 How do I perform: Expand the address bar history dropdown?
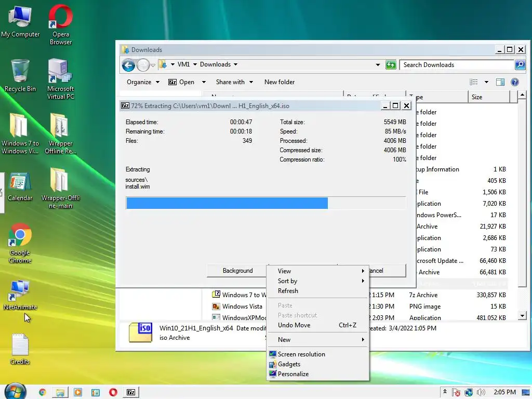(378, 65)
